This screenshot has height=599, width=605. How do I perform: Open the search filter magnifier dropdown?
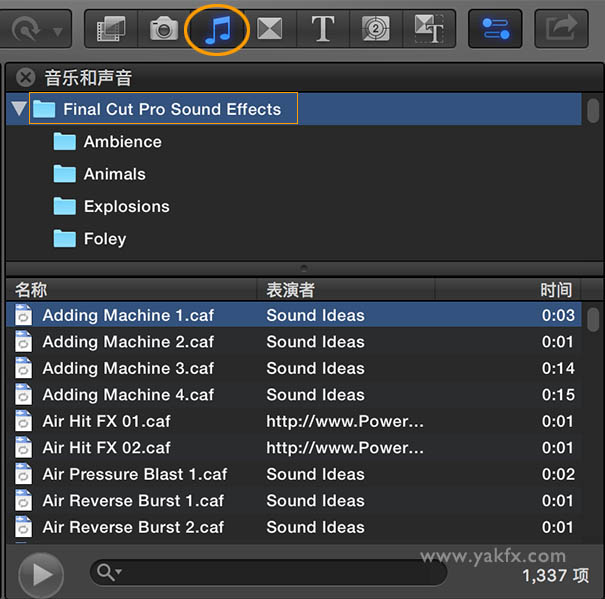109,572
